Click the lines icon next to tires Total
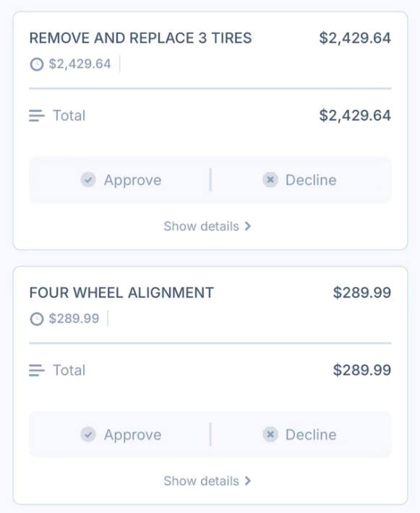Viewport: 420px width, 513px height. pos(37,116)
